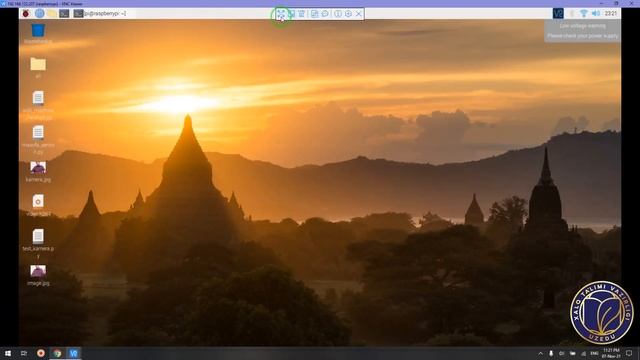Viewport: 640px width, 360px height.
Task: Click the VNC Server tray icon
Action: (558, 13)
